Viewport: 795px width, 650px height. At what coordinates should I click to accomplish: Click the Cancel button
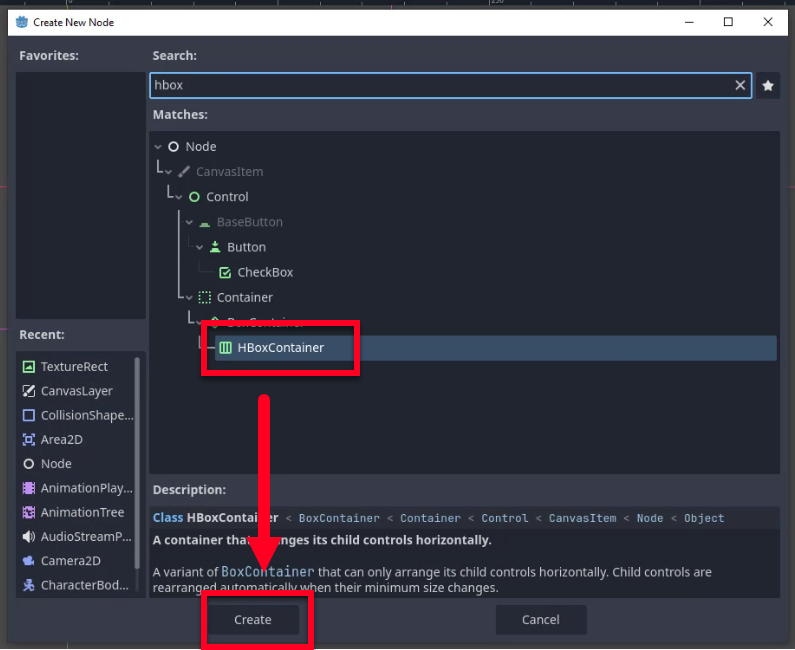tap(540, 620)
